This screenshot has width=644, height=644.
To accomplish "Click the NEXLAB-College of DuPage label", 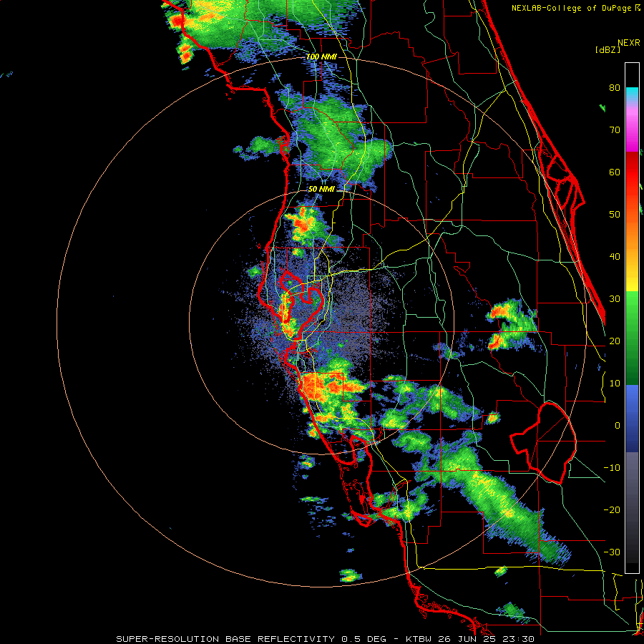I will (572, 8).
